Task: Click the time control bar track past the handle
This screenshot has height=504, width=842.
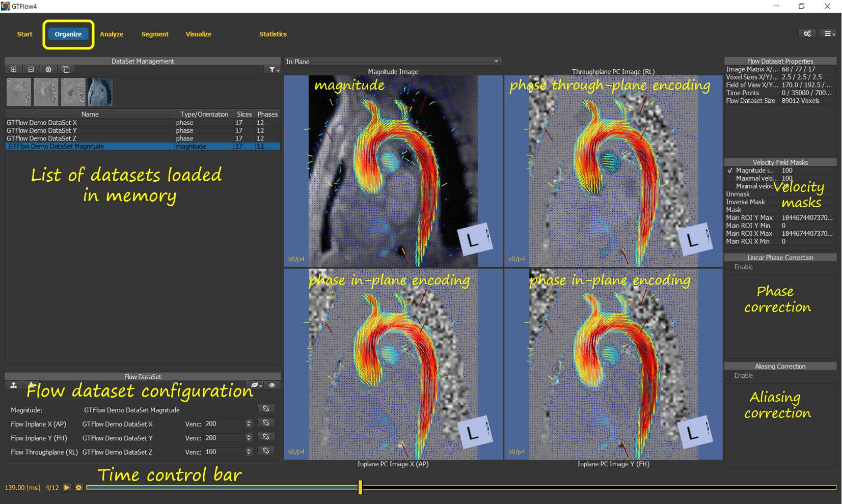Action: coord(600,487)
